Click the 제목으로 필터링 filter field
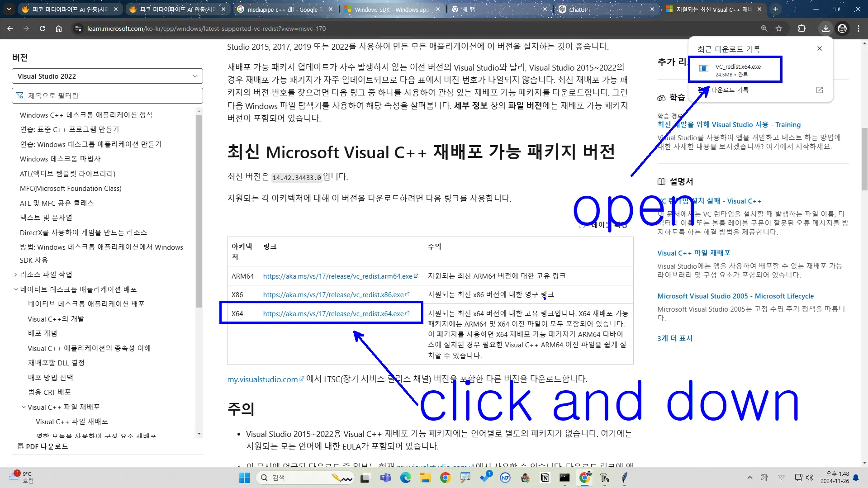 point(107,95)
